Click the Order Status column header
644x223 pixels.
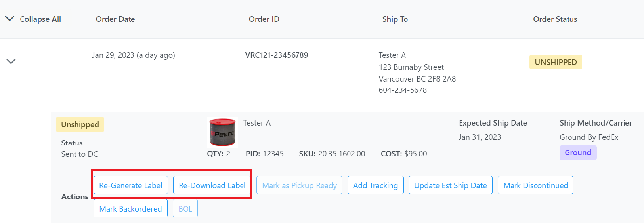(x=555, y=19)
